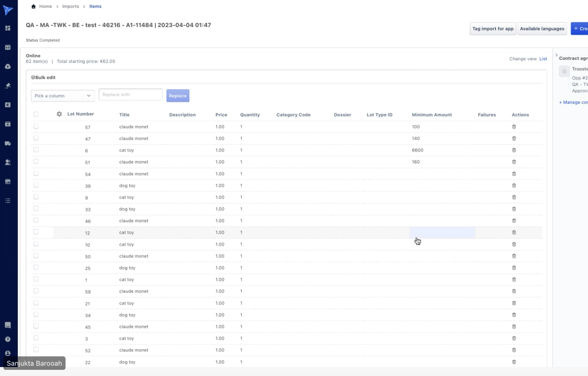Collapse the Contract agreement side panel arrow

pyautogui.click(x=556, y=55)
